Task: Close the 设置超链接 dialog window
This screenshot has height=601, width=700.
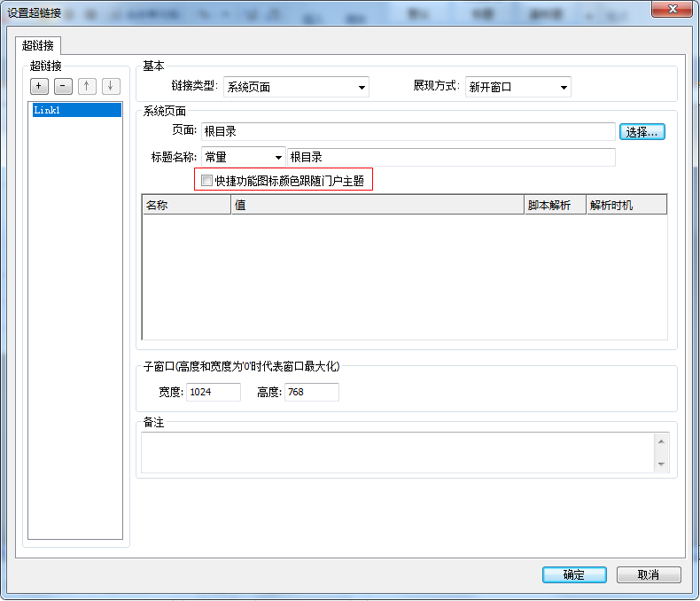Action: [673, 9]
